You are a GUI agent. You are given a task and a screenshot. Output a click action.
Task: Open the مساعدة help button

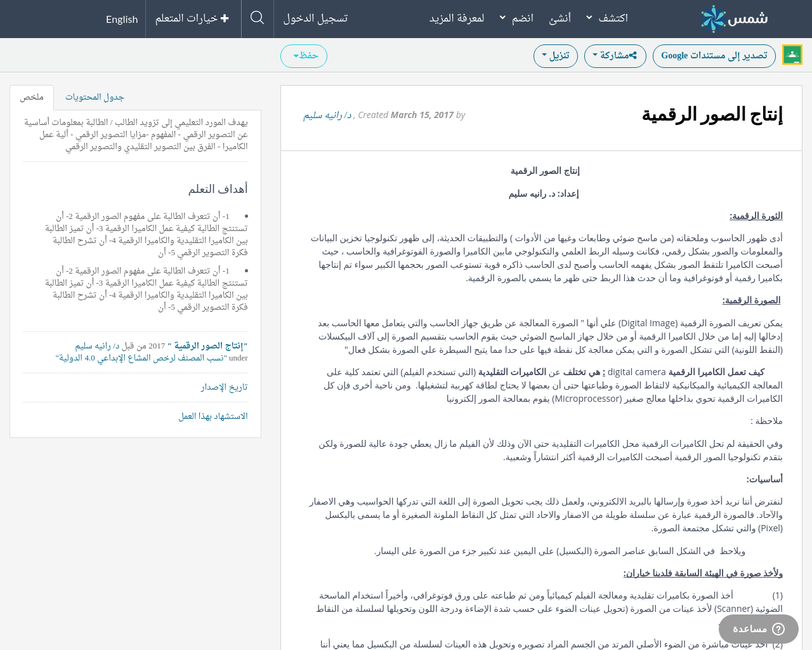point(759,629)
